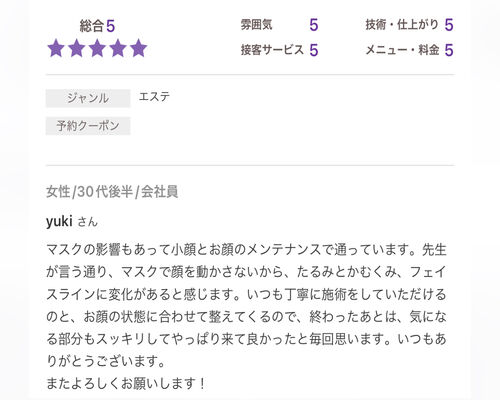The image size is (500, 400).
Task: Click the 技術・仕上がり rating label
Action: [x=402, y=25]
